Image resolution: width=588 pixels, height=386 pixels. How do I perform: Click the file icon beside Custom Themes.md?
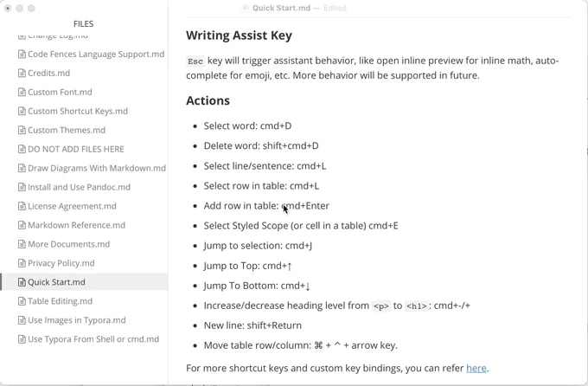point(22,130)
